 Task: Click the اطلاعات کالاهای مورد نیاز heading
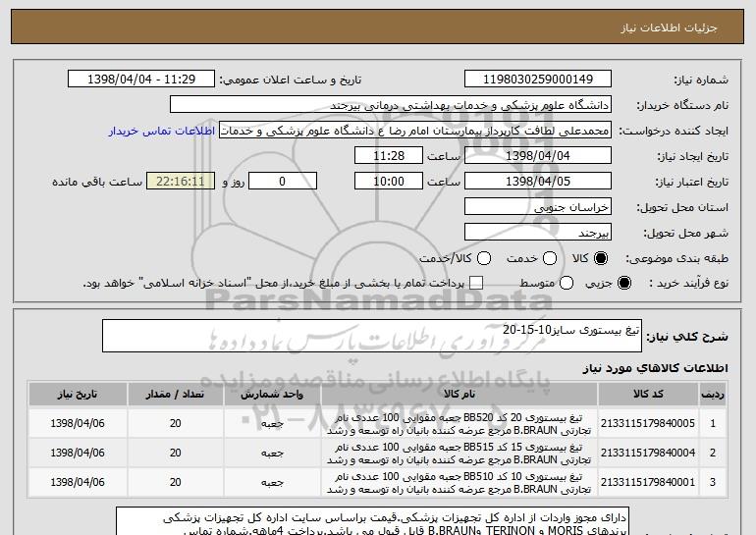(x=656, y=369)
